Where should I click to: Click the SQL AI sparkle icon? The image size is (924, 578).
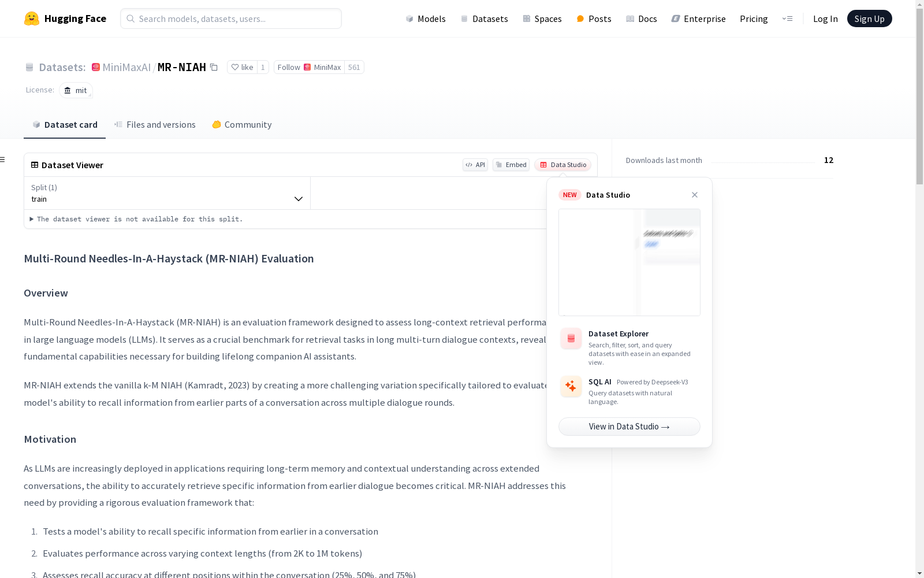tap(571, 387)
